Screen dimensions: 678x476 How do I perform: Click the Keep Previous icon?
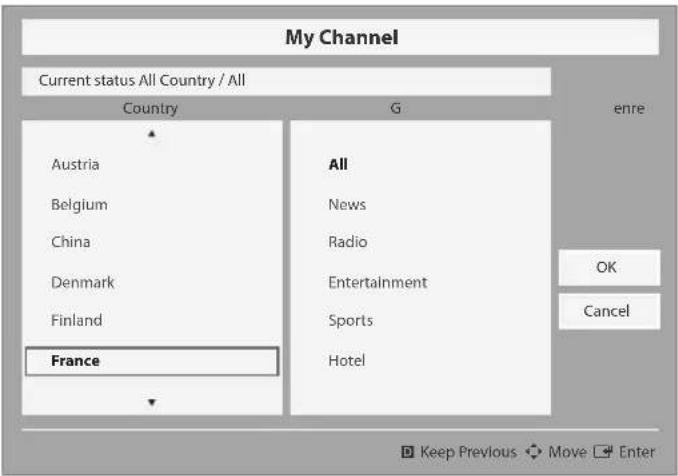(x=408, y=453)
